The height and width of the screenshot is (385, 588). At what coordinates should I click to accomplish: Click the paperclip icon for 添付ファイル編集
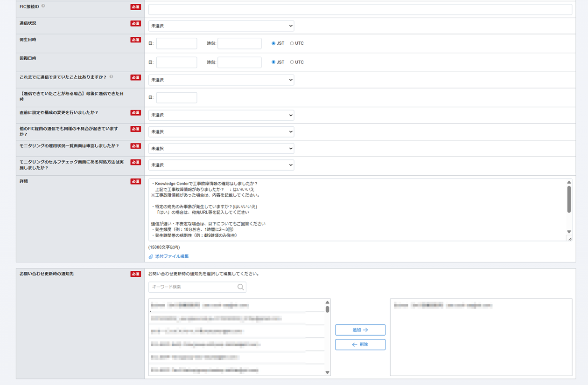pyautogui.click(x=151, y=257)
